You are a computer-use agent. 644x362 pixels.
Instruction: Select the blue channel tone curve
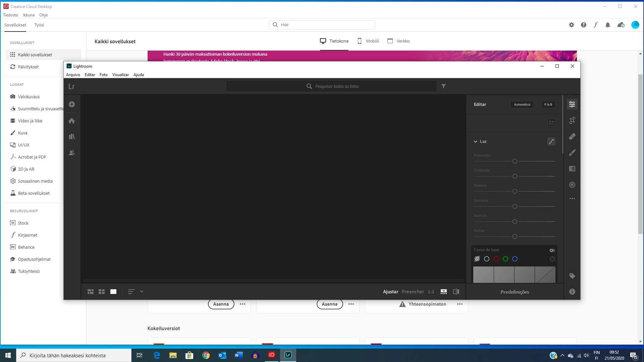pyautogui.click(x=515, y=259)
